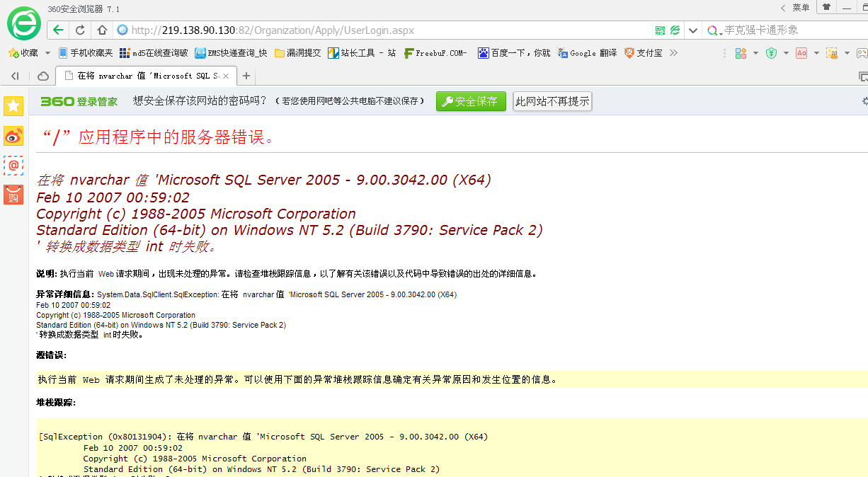This screenshot has height=477, width=868.
Task: Click the '源错误:' label
Action: [x=52, y=355]
